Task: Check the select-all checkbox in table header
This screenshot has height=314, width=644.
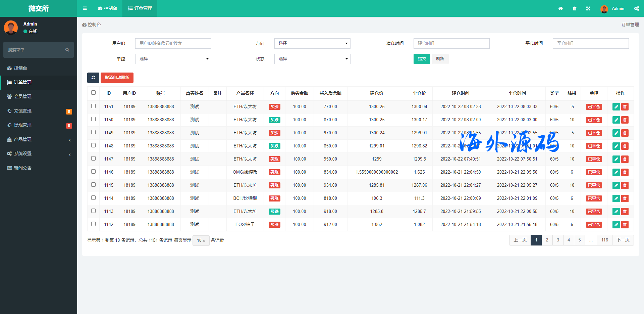Action: pyautogui.click(x=94, y=93)
